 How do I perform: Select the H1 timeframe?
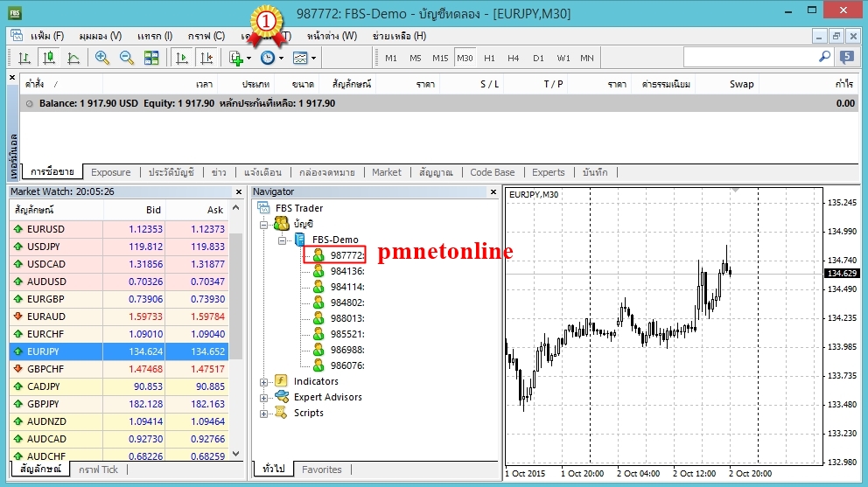(489, 58)
